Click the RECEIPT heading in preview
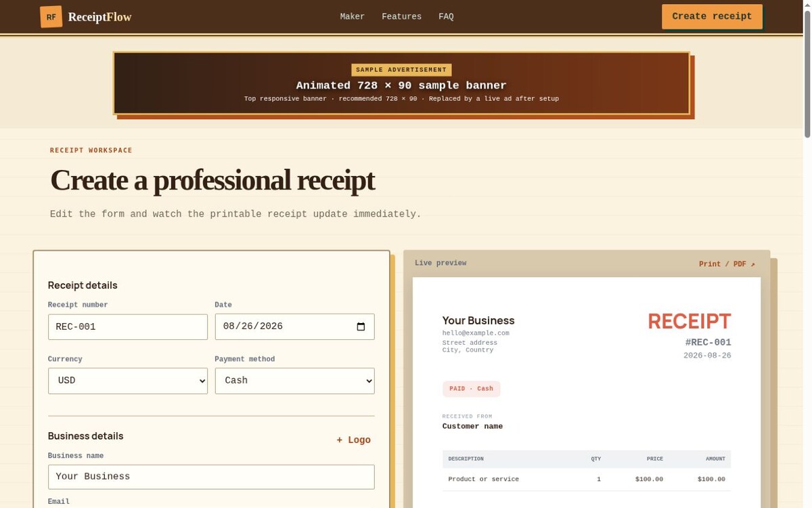Image resolution: width=812 pixels, height=508 pixels. pos(689,321)
